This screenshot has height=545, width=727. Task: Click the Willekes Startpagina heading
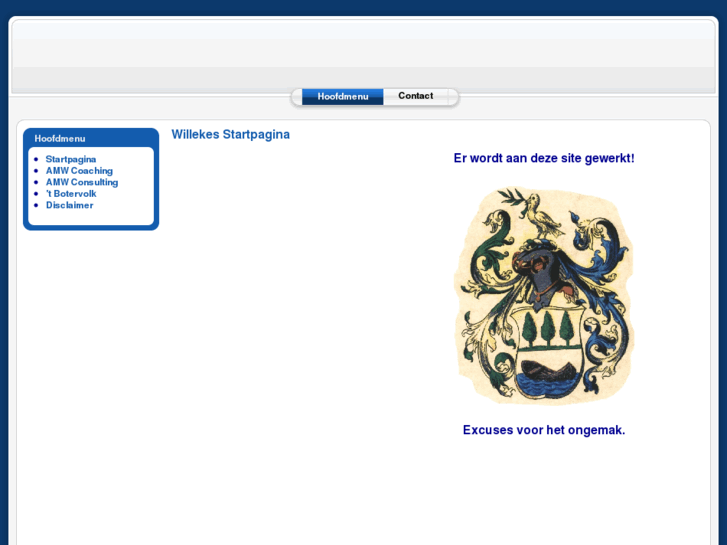click(x=230, y=135)
